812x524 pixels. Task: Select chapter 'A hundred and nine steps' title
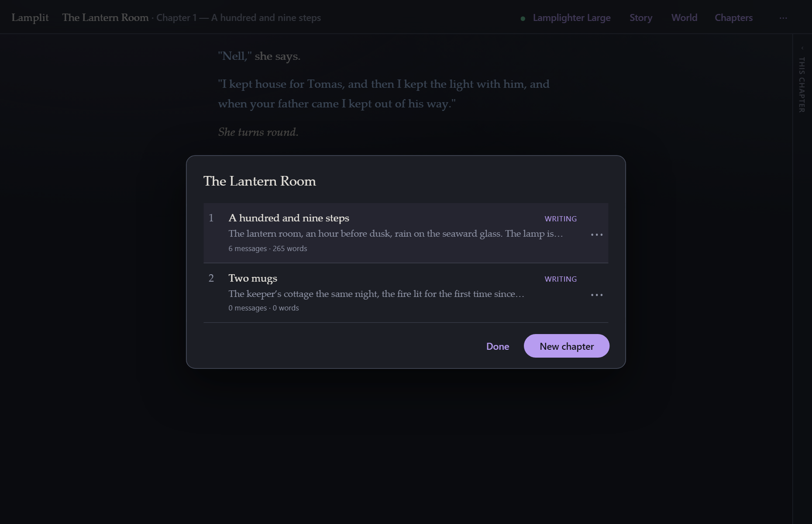[x=289, y=218]
